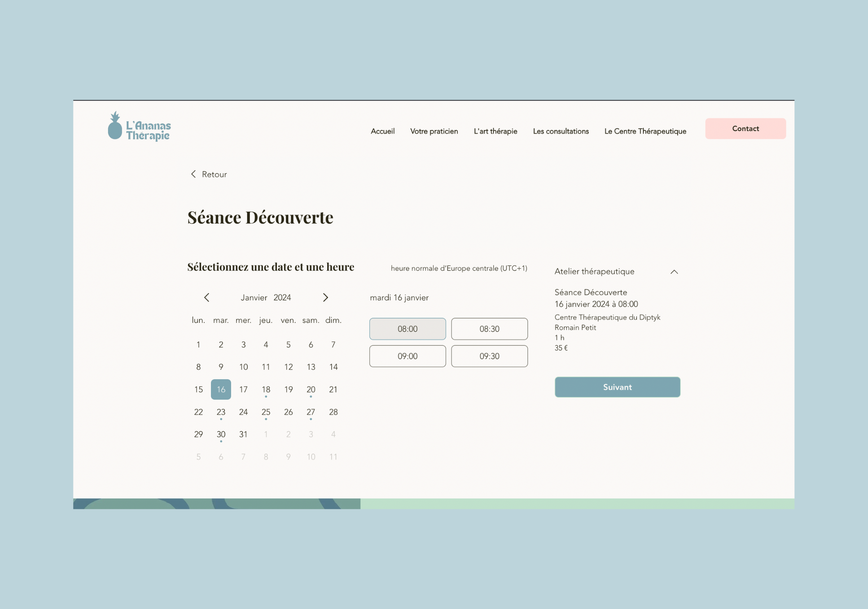868x609 pixels.
Task: Click the Retour back arrow
Action: coord(194,174)
